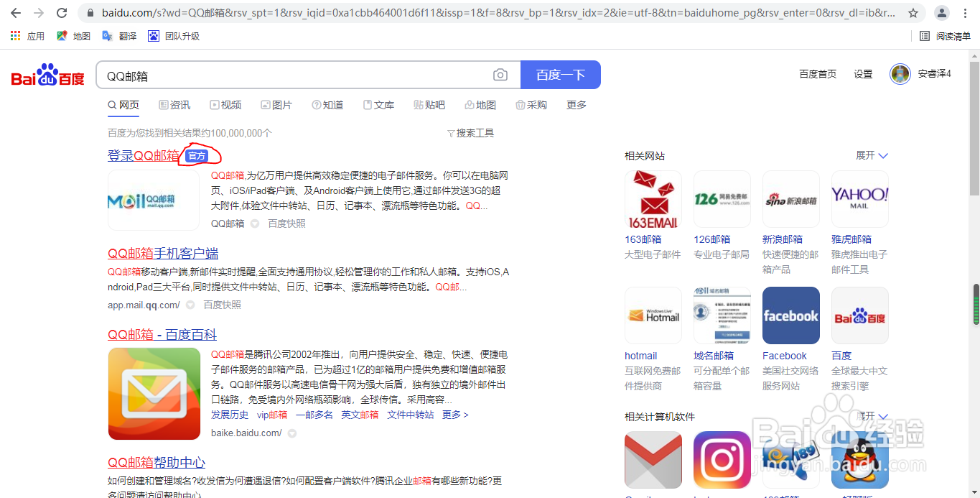The height and width of the screenshot is (498, 980).
Task: Open the Hotmail site icon
Action: pos(653,315)
